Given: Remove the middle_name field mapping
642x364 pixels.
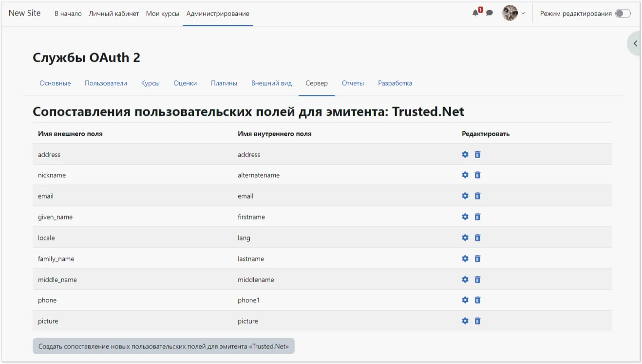Looking at the screenshot, I should (477, 279).
